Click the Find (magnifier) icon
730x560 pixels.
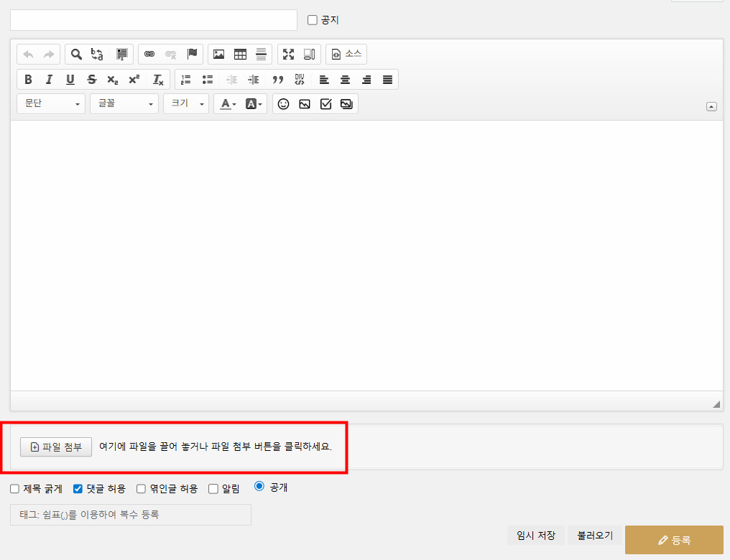76,55
